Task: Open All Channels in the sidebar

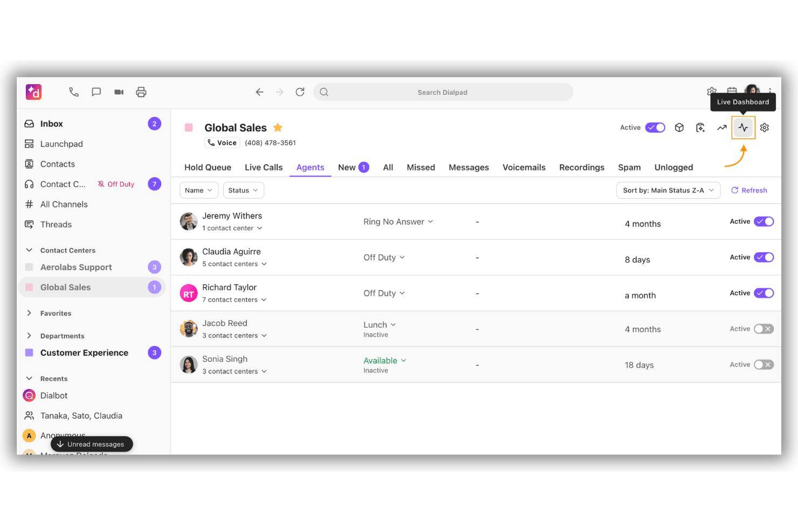Action: pos(92,204)
